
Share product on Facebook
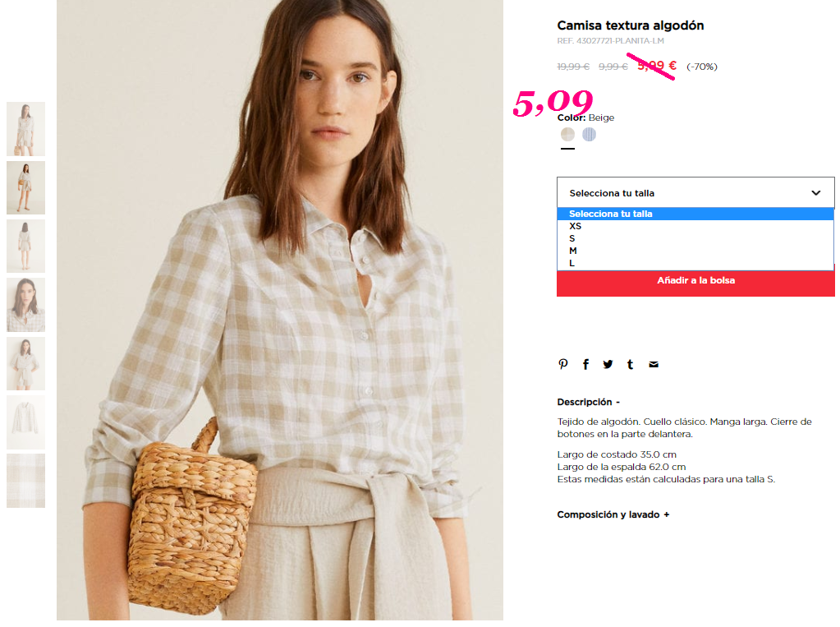pyautogui.click(x=585, y=364)
